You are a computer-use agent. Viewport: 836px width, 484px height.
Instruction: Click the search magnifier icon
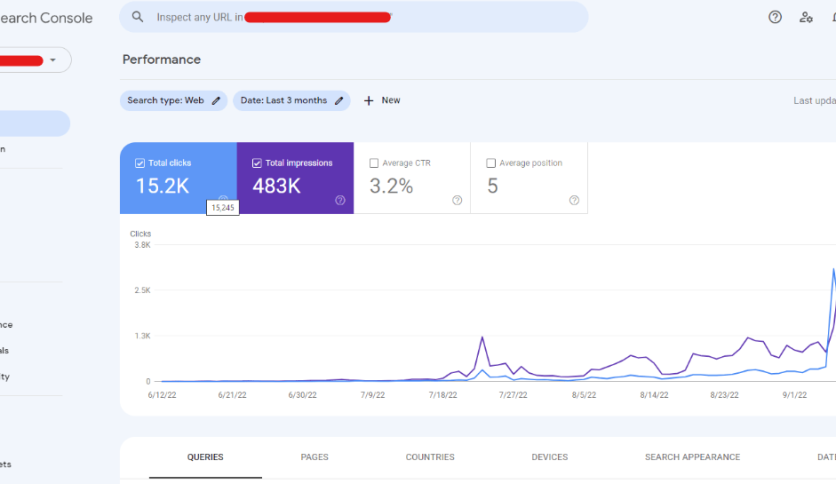[138, 17]
